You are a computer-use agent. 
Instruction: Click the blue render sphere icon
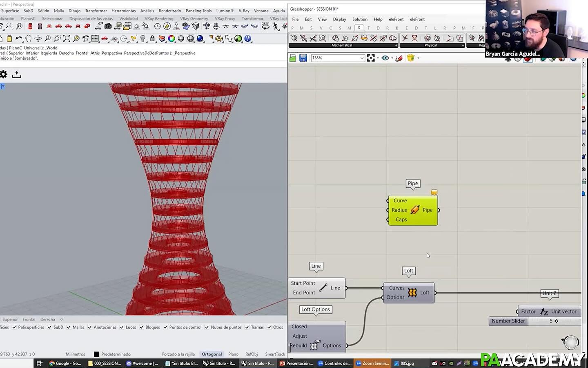click(x=200, y=38)
